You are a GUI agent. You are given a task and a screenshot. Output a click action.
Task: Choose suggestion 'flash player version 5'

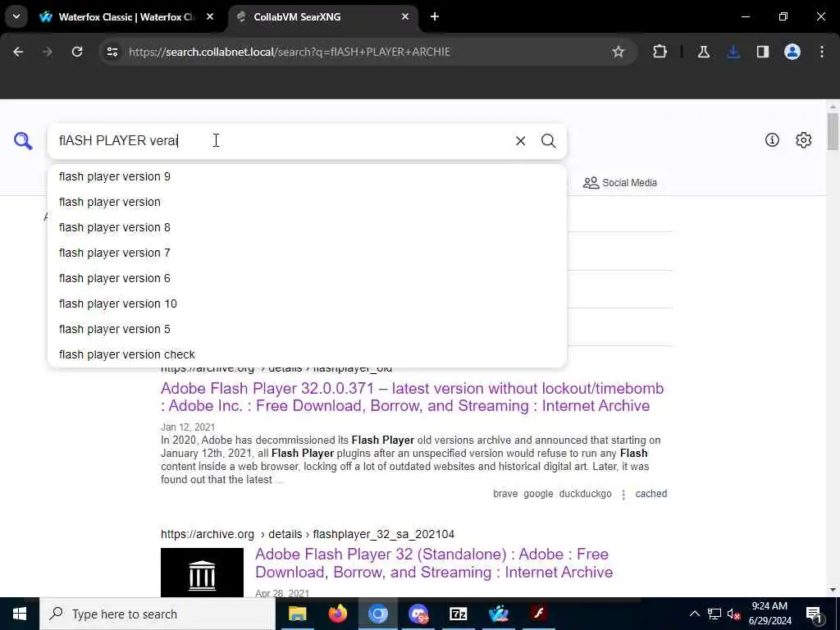(307, 329)
